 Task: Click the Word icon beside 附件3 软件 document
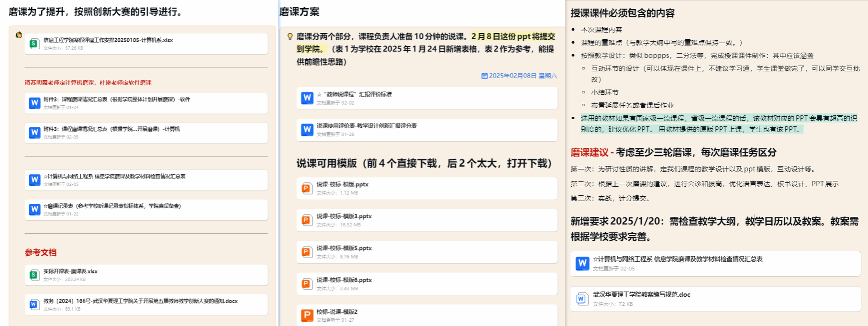34,103
